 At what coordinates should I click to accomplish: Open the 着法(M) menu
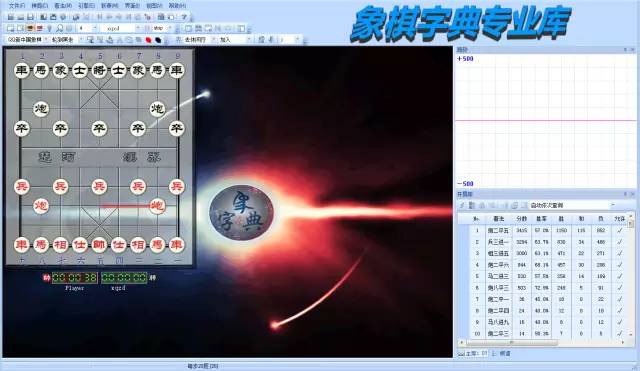point(63,6)
